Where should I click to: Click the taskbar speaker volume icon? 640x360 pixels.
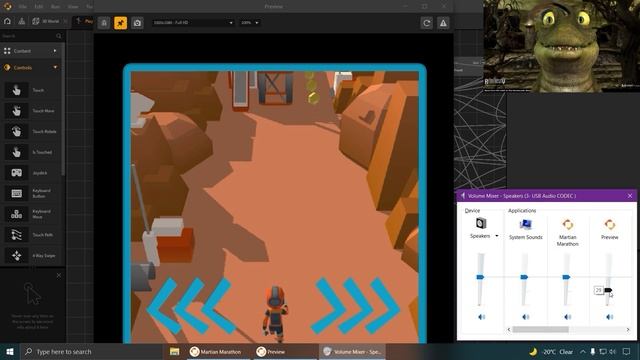(x=612, y=351)
